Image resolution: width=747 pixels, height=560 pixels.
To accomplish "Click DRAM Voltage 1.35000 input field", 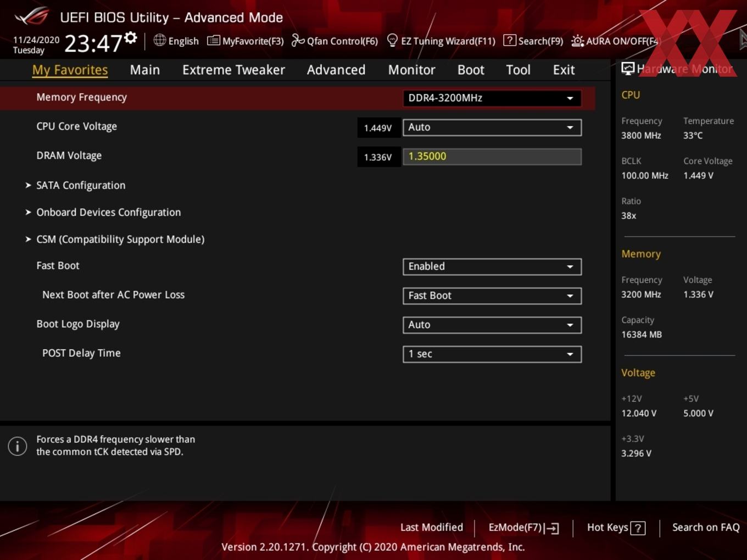I will click(492, 156).
